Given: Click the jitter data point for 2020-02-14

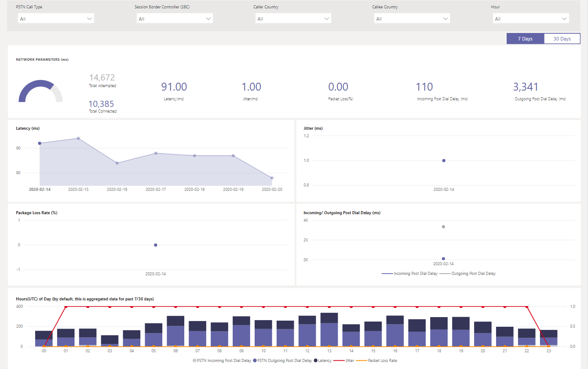Looking at the screenshot, I should point(443,160).
